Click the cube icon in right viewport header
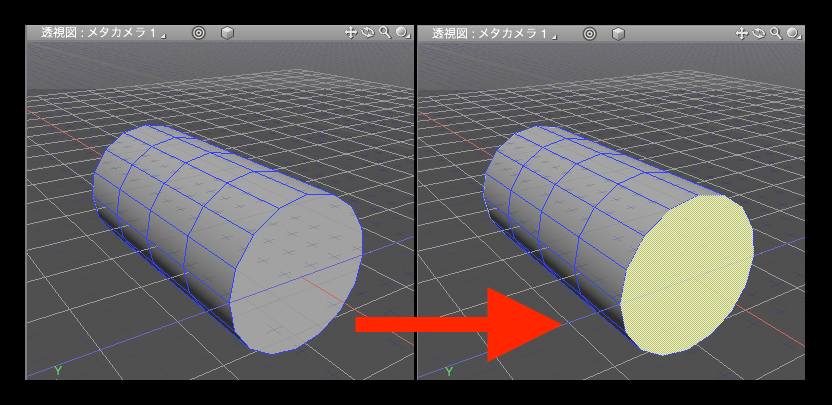 point(618,33)
